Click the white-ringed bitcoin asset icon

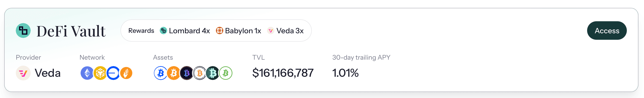point(199,73)
